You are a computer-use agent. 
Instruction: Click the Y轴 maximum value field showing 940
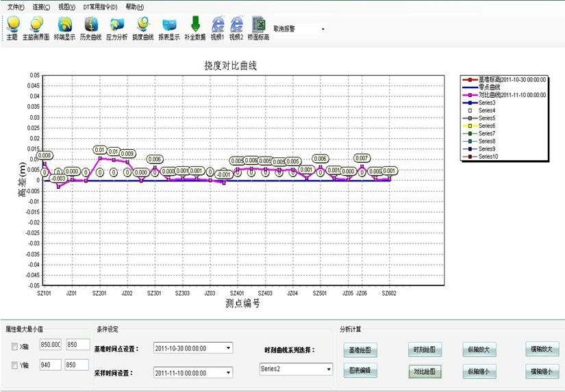51,365
